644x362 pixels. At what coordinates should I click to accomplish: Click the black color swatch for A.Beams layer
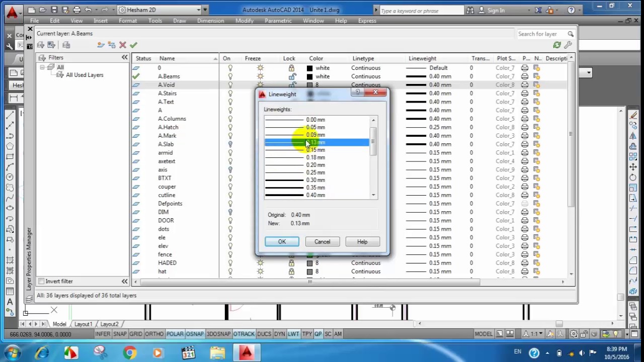coord(310,76)
